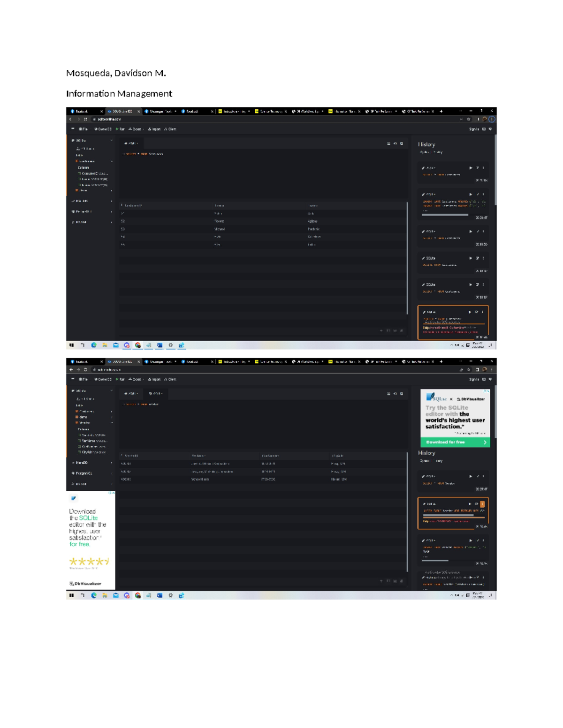Open Windows Start on taskbar below Customers window
This screenshot has height=728, width=563.
click(71, 345)
